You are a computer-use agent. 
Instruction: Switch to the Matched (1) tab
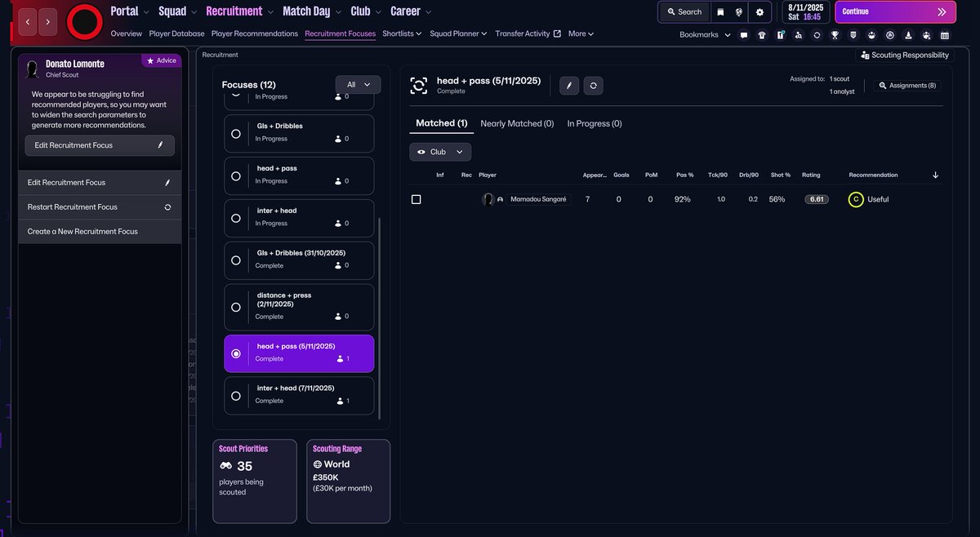[x=441, y=123]
